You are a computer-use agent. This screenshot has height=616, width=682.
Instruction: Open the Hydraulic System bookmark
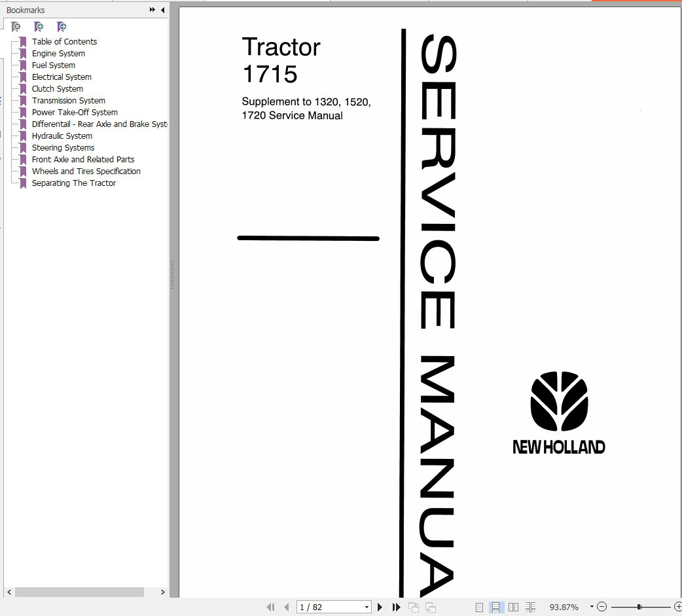coord(62,136)
